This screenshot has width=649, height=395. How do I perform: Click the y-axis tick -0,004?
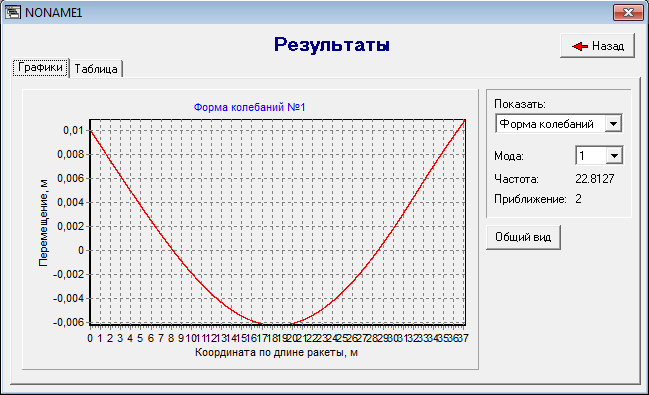69,299
